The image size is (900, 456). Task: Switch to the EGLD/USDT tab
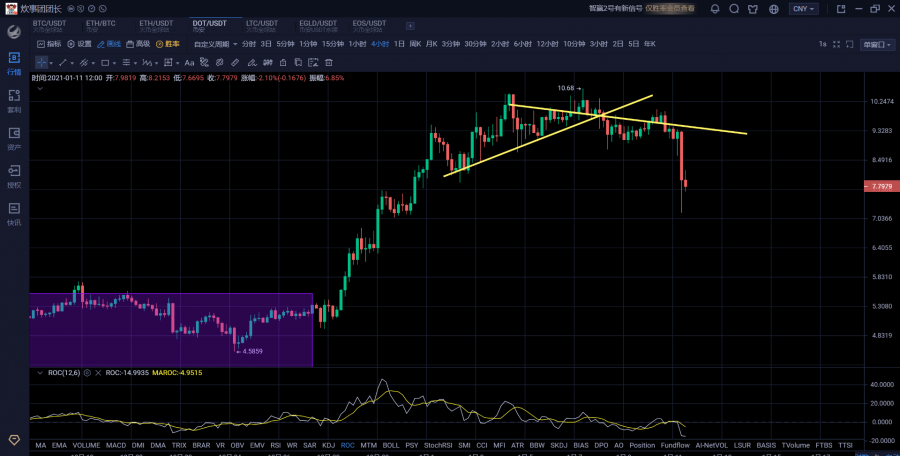coord(318,26)
